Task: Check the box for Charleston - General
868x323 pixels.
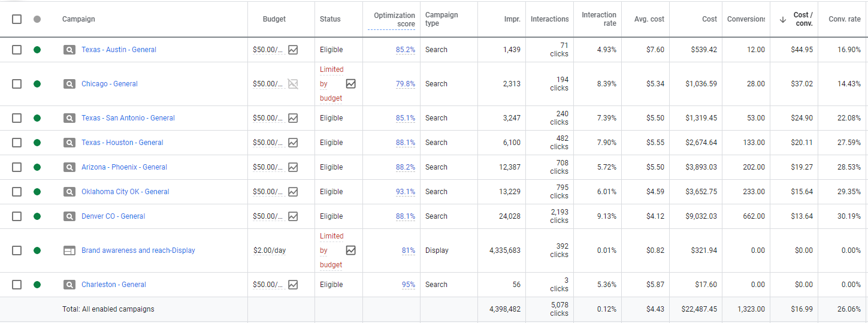Action: point(17,285)
